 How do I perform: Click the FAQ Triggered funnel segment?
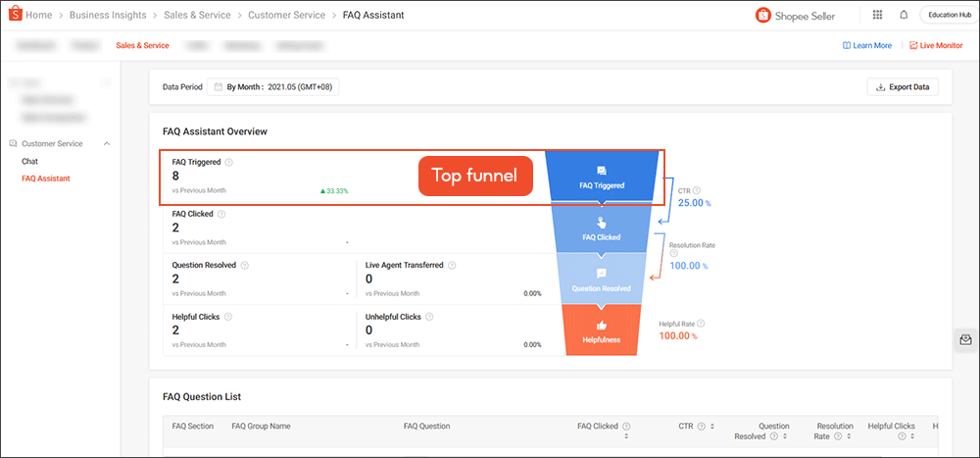(602, 178)
